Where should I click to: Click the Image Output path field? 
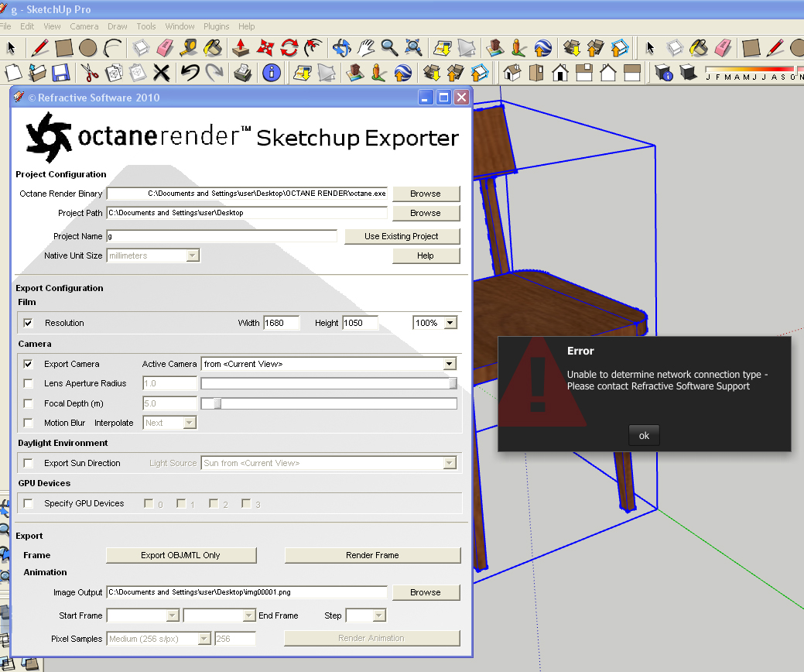(x=247, y=592)
